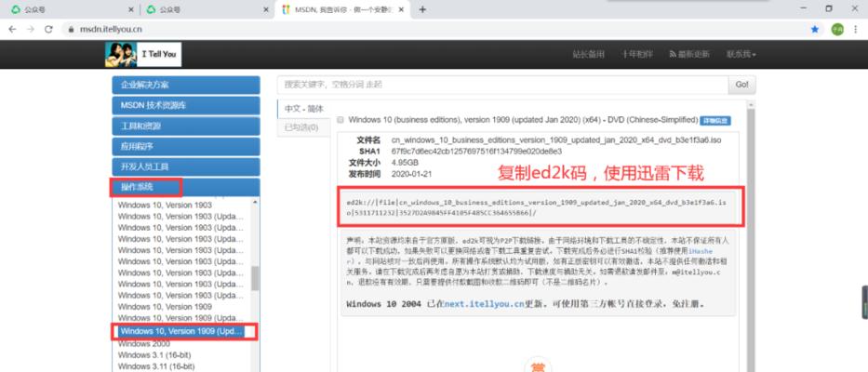This screenshot has width=868, height=372.
Task: Click the 详细信息 badge next to the title
Action: [715, 120]
